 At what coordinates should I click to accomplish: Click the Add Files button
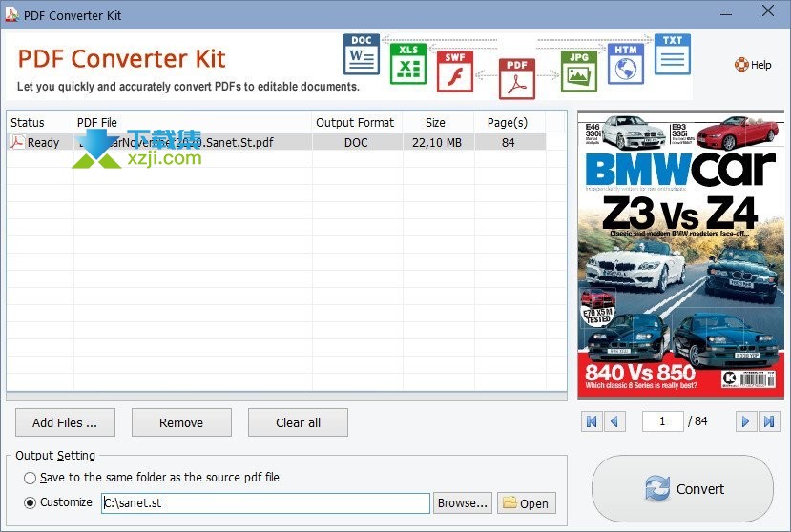(x=65, y=422)
